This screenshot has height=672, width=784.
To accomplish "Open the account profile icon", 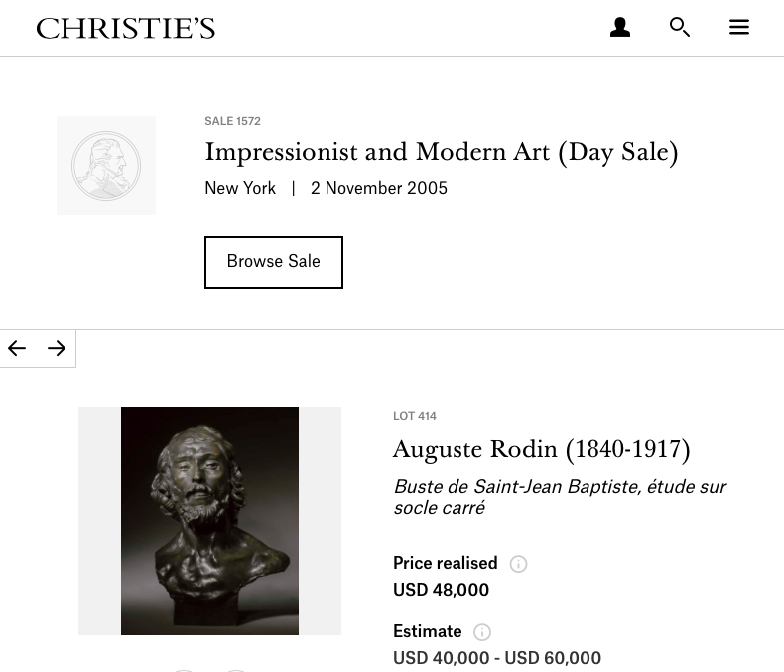I will 620,27.
